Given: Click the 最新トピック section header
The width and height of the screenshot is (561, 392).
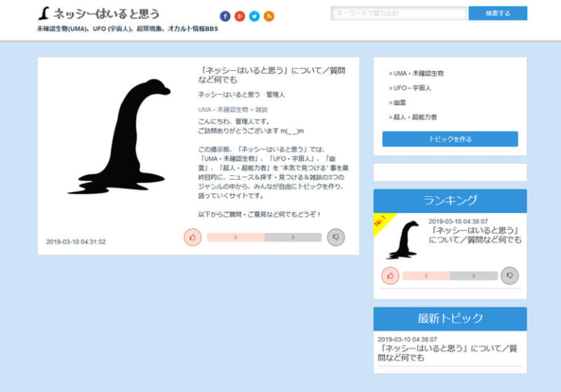Looking at the screenshot, I should click(x=450, y=318).
